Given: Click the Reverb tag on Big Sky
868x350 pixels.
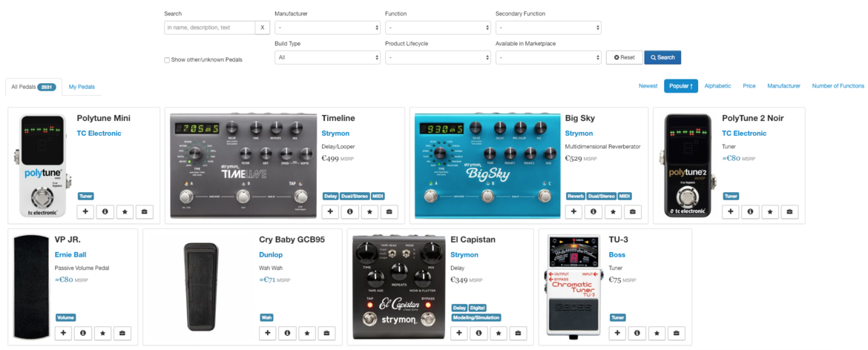Looking at the screenshot, I should coord(576,196).
